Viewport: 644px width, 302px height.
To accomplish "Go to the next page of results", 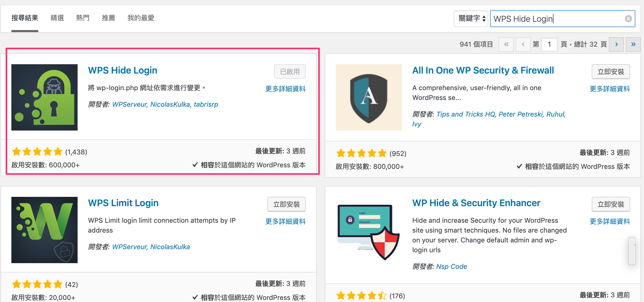I will 616,44.
